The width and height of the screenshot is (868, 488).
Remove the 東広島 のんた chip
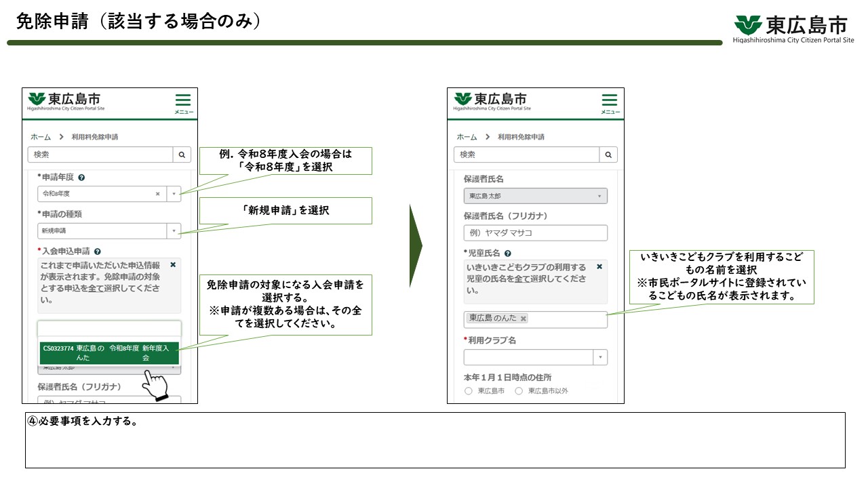click(523, 318)
